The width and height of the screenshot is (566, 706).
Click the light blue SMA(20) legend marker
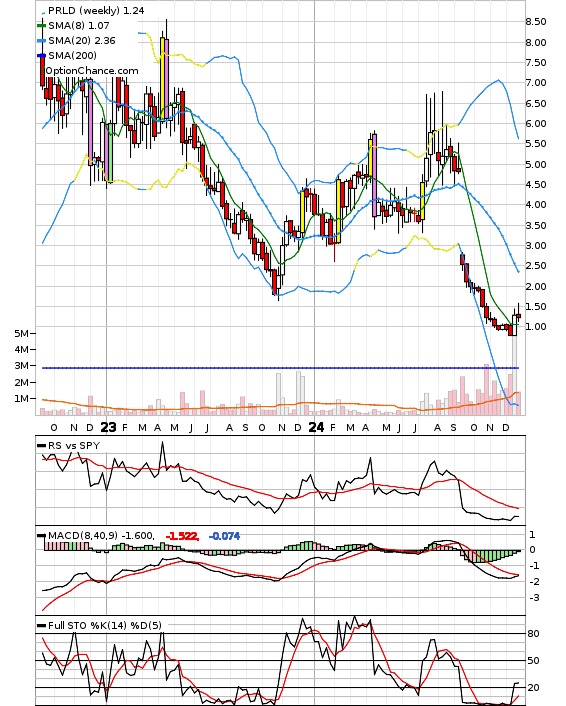click(x=41, y=41)
